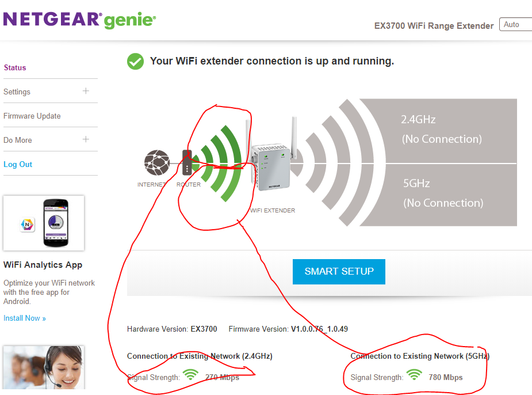Viewport: 532px width, 395px height.
Task: Select the INTERNET globe icon
Action: click(157, 164)
